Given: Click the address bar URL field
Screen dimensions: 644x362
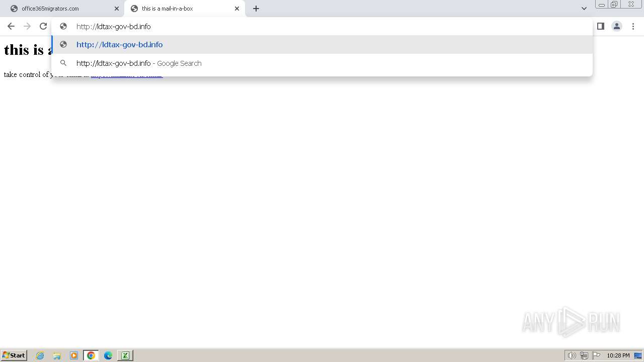Looking at the screenshot, I should (x=322, y=26).
